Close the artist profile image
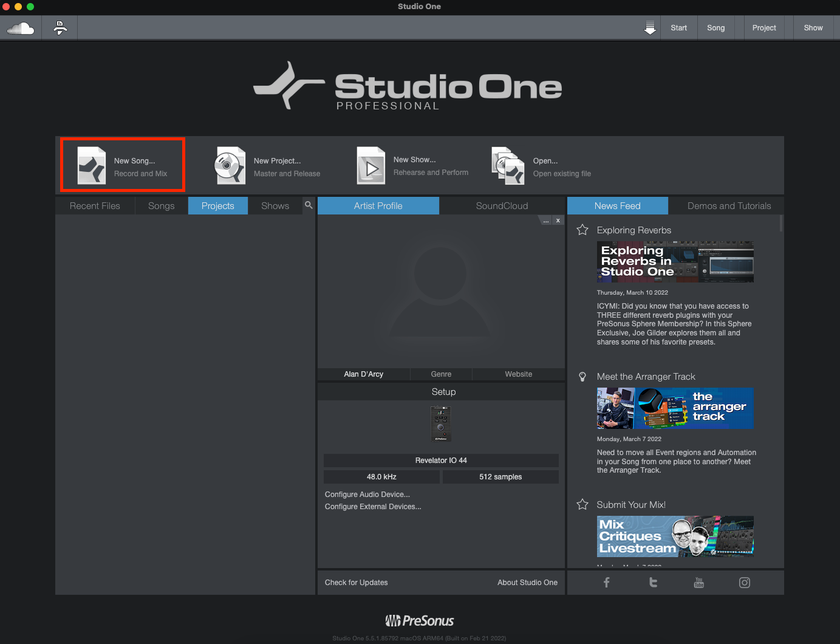The height and width of the screenshot is (644, 840). pos(558,221)
